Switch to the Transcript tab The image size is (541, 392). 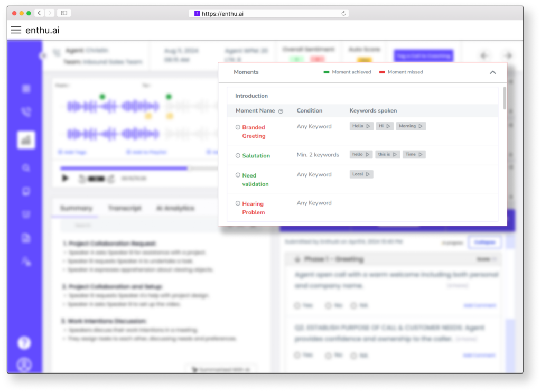point(125,208)
